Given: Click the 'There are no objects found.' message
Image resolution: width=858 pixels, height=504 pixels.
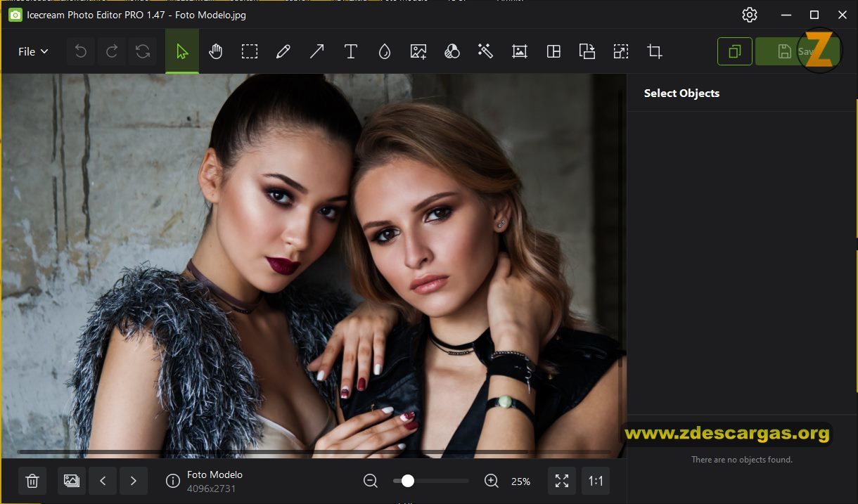Looking at the screenshot, I should (741, 460).
